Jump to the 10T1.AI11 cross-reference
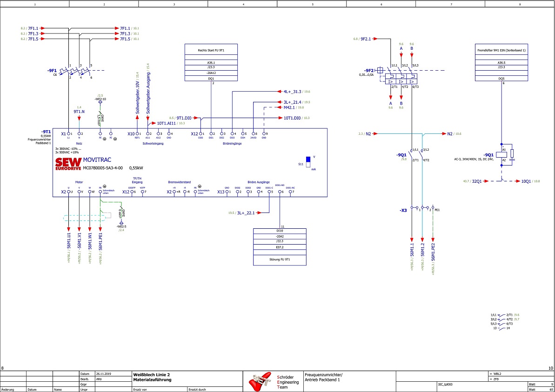The height and width of the screenshot is (392, 555). 166,123
